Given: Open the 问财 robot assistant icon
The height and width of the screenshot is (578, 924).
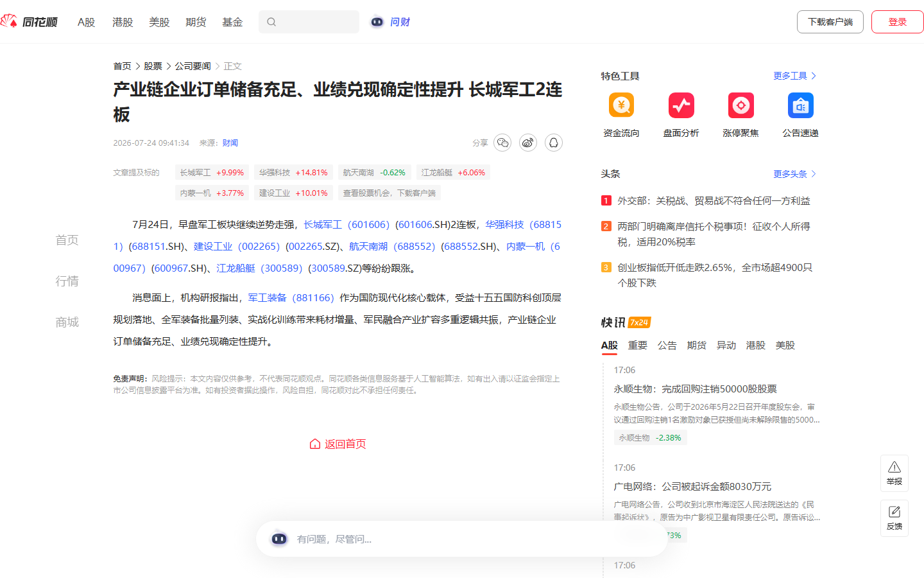Looking at the screenshot, I should (377, 22).
